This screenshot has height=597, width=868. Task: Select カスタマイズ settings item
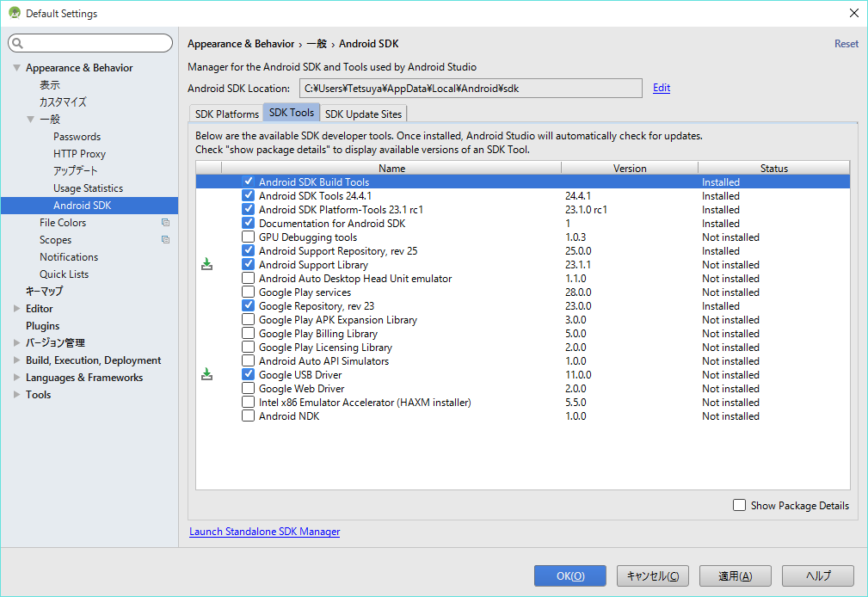tap(63, 102)
